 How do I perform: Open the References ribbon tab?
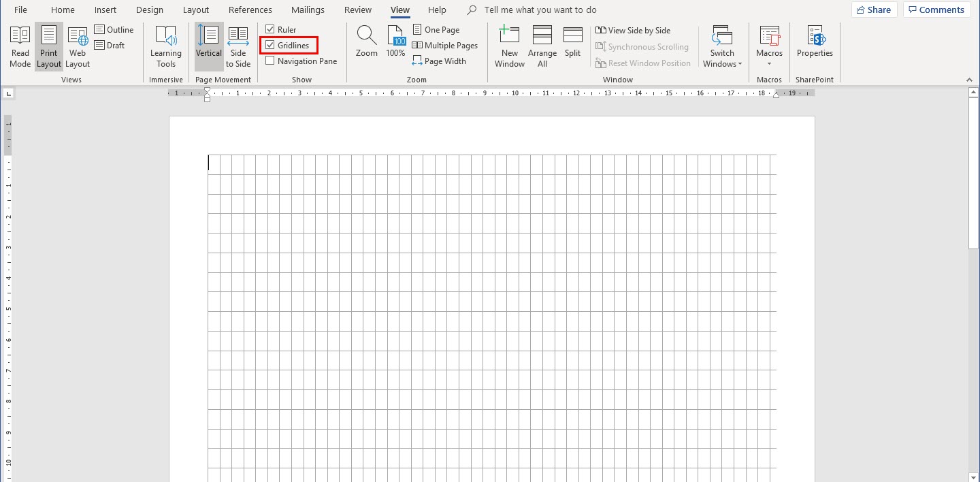pyautogui.click(x=250, y=10)
